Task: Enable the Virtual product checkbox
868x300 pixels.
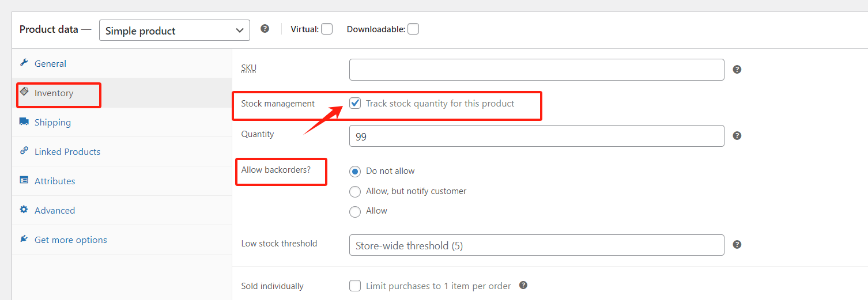Action: [x=327, y=29]
